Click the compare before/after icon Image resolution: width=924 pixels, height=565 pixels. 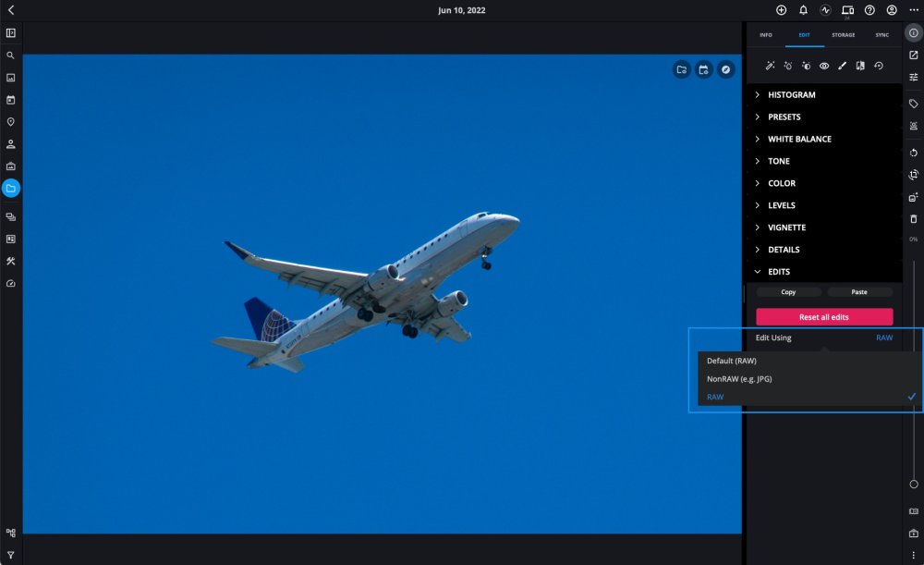coord(860,66)
